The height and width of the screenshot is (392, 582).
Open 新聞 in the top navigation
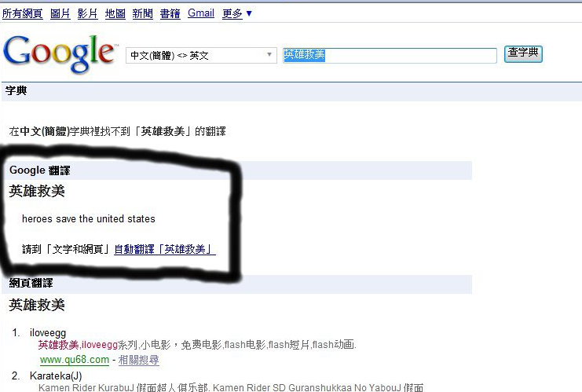point(142,13)
